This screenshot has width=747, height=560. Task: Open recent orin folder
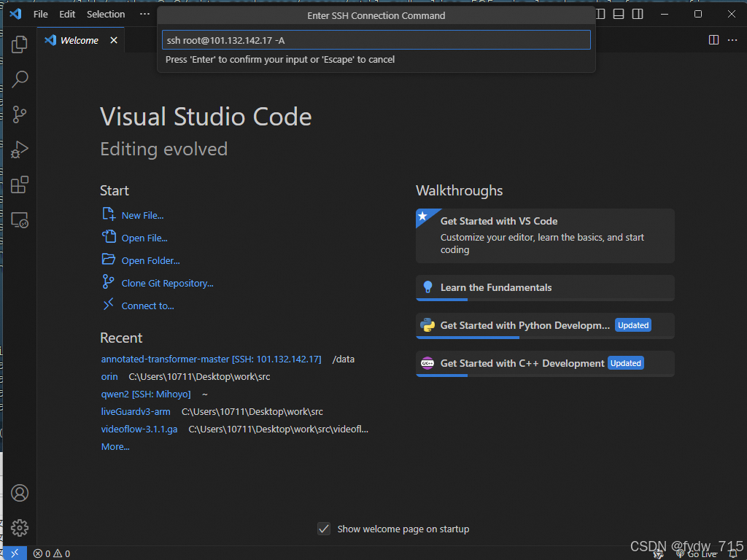pos(109,377)
